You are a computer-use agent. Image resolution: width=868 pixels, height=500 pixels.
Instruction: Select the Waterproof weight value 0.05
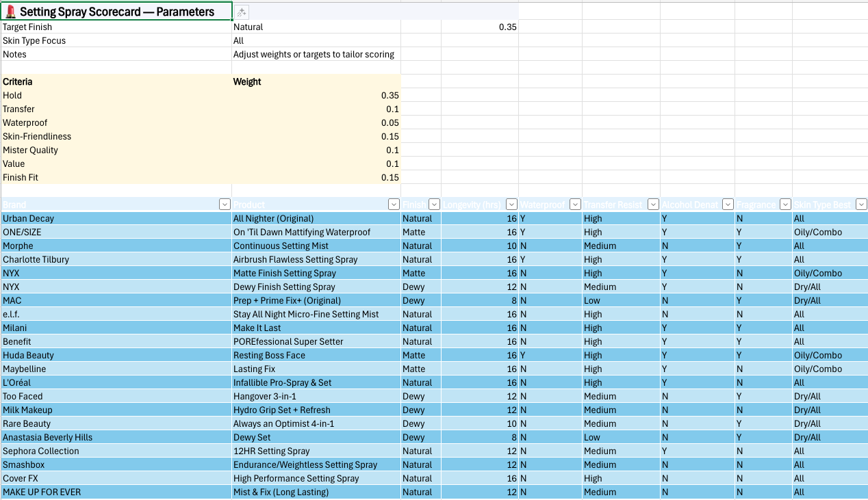pyautogui.click(x=316, y=122)
